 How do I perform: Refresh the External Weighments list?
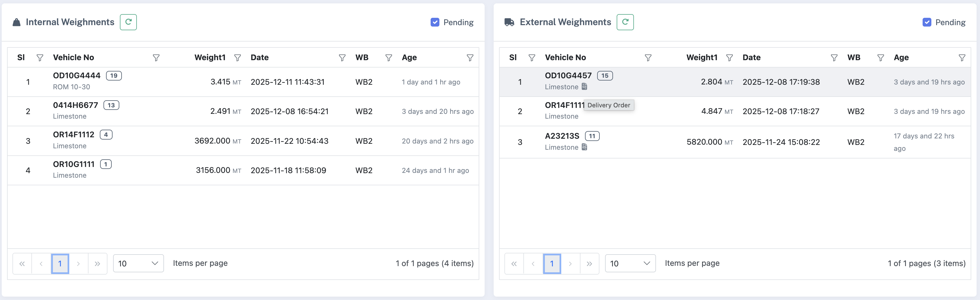pyautogui.click(x=625, y=22)
